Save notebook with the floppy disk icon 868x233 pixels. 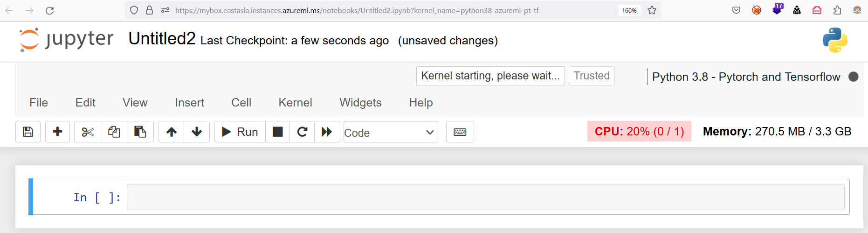(28, 132)
